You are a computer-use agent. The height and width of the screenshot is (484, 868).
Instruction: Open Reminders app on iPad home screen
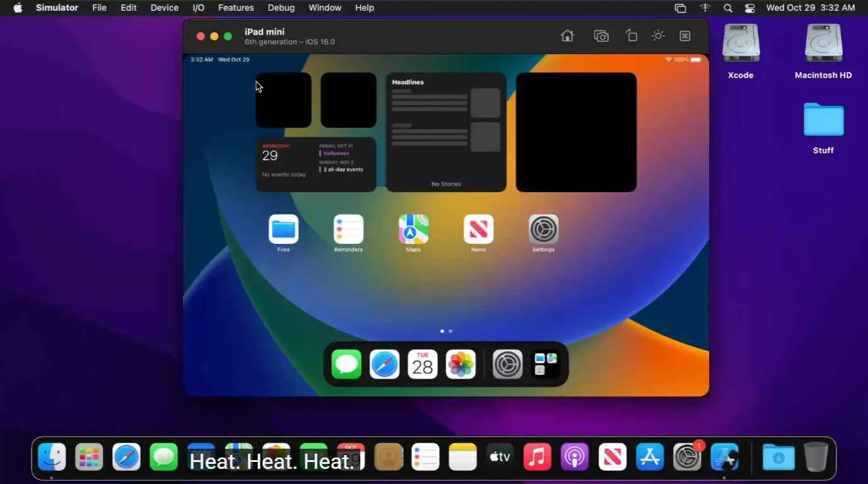pos(348,229)
